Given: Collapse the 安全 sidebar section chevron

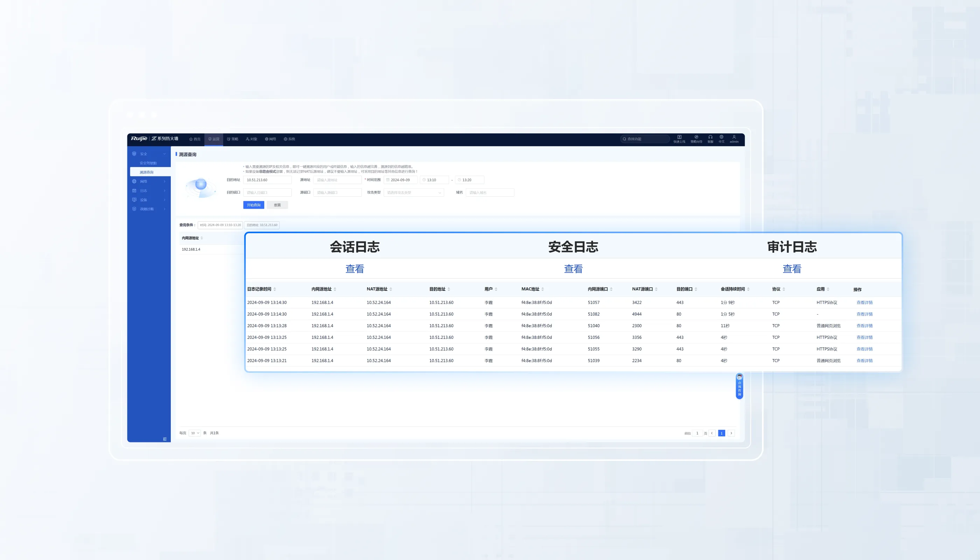Looking at the screenshot, I should pyautogui.click(x=164, y=154).
